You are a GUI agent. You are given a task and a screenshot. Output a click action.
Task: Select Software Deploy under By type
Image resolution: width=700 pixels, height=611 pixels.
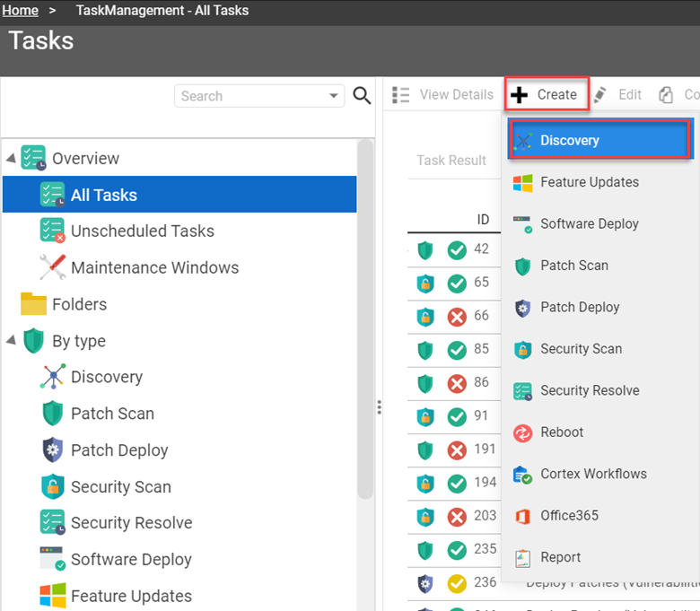[x=131, y=560]
